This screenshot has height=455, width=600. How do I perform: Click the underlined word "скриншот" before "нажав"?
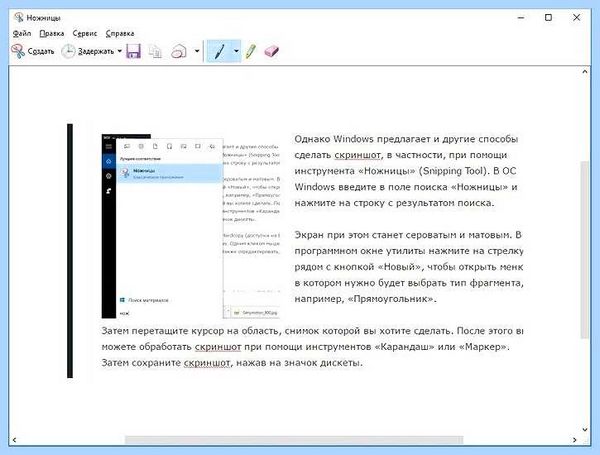(x=207, y=362)
